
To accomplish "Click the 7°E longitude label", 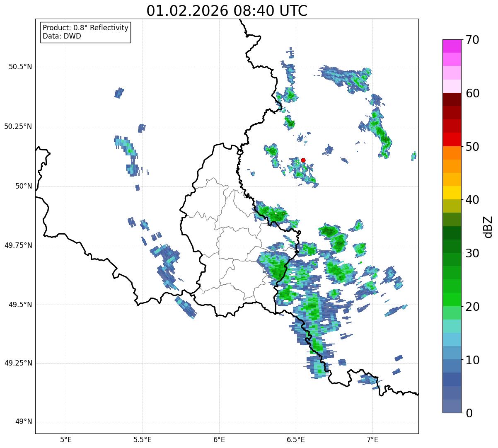I will [x=372, y=439].
